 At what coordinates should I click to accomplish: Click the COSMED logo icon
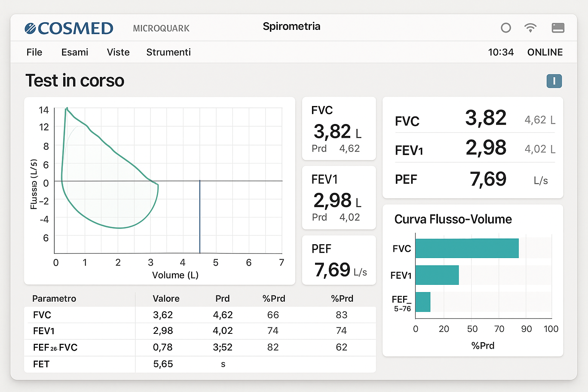coord(30,28)
